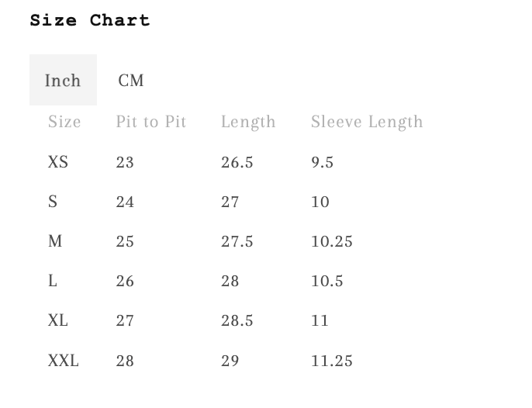Screen dimensions: 532x408
Task: Select the XS size row label
Action: (x=58, y=162)
